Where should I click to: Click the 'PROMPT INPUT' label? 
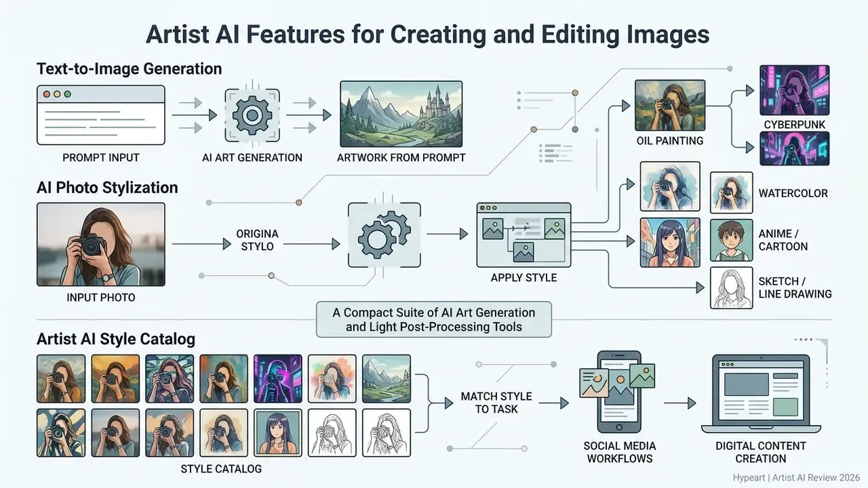coord(101,158)
